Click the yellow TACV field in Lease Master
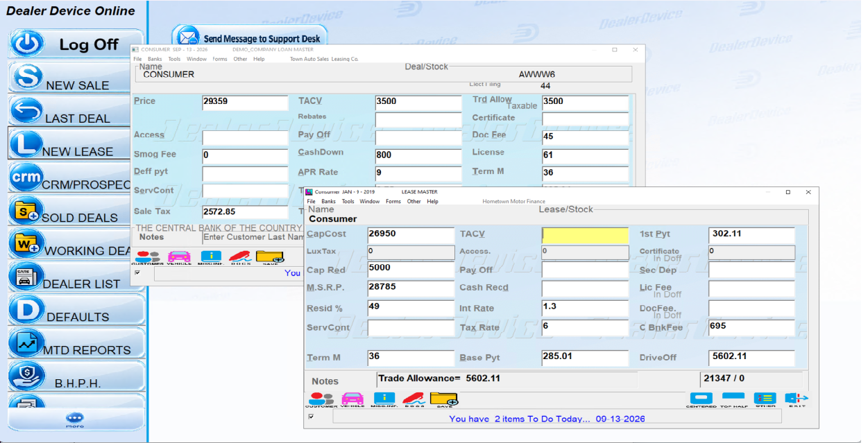The width and height of the screenshot is (868, 443). tap(585, 234)
